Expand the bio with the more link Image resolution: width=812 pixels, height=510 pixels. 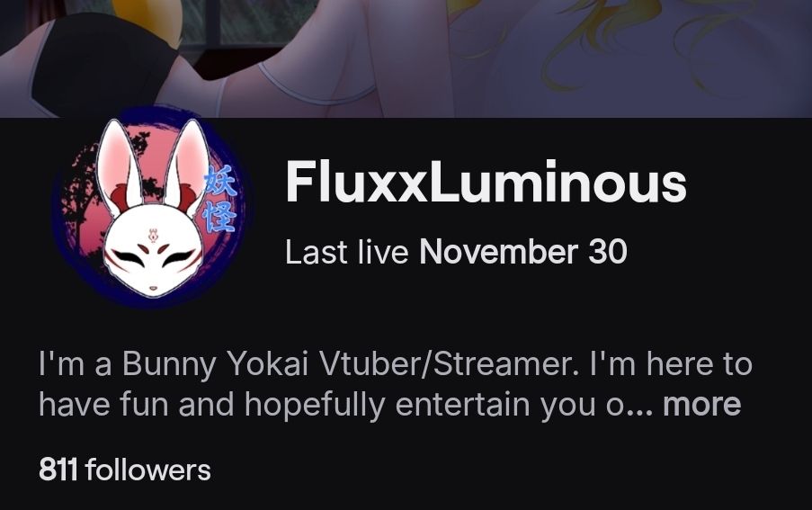[702, 405]
